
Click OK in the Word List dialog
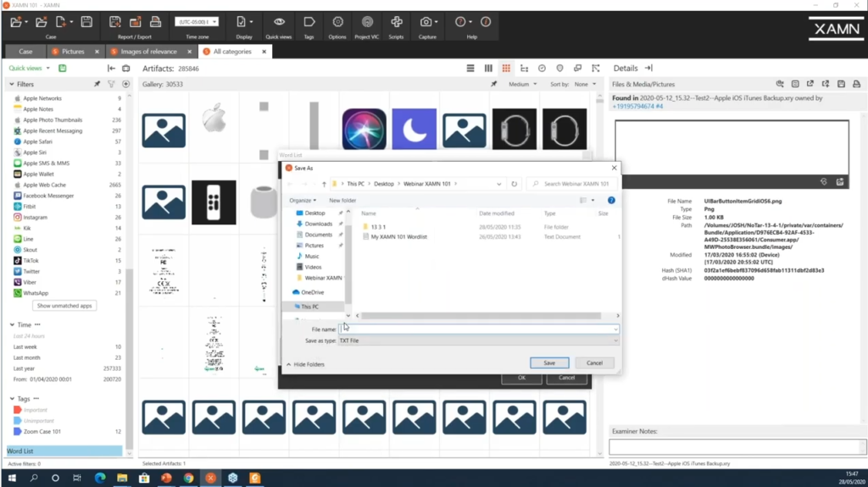tap(521, 378)
